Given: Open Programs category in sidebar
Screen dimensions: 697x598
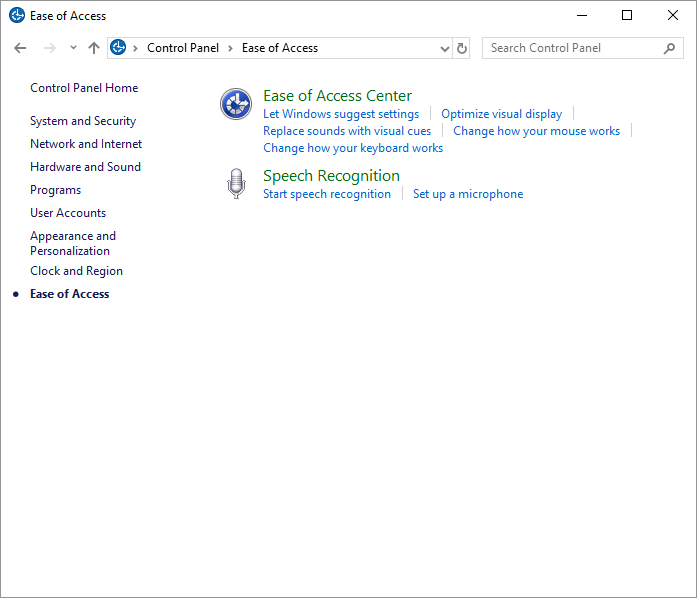Looking at the screenshot, I should [56, 190].
